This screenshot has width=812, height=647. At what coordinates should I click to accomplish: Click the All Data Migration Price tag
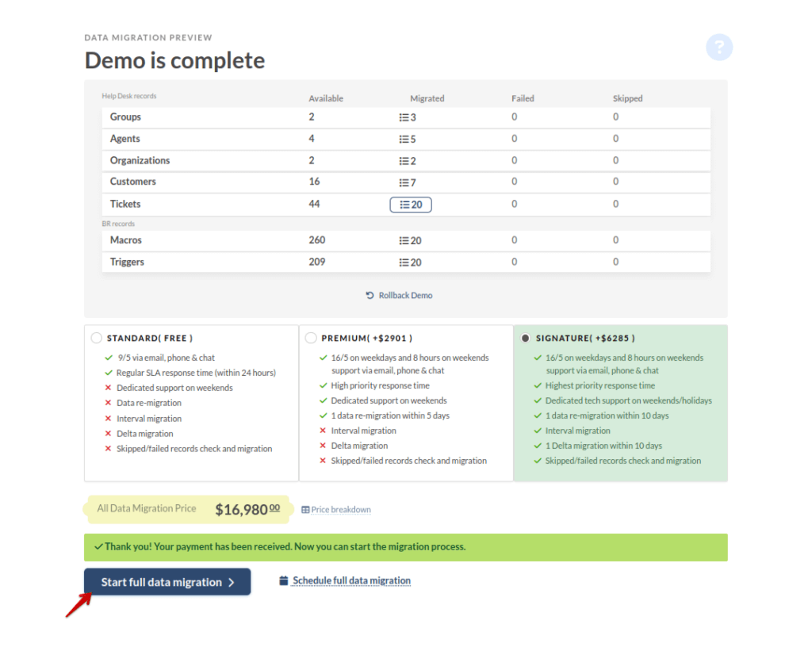[x=146, y=508]
